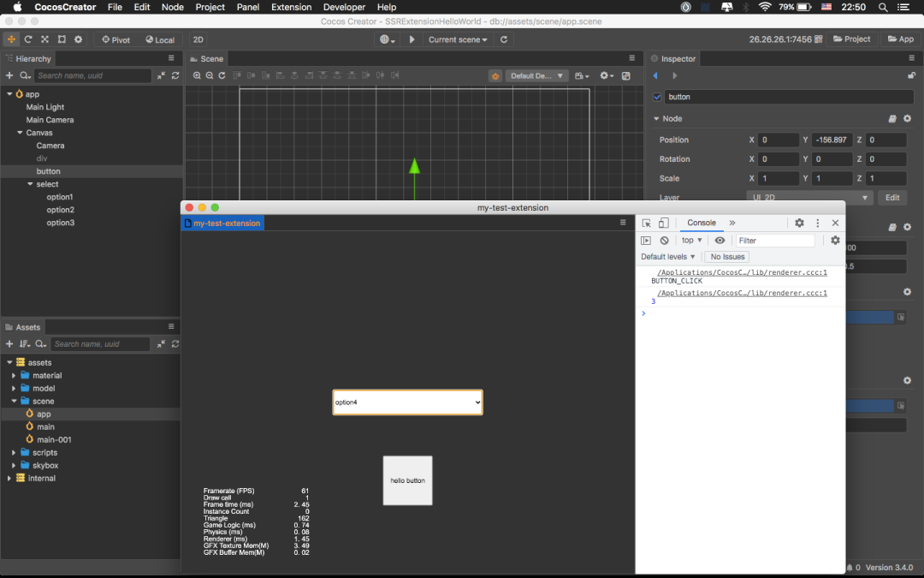The width and height of the screenshot is (924, 578).
Task: Open the Default levels dropdown
Action: (669, 257)
